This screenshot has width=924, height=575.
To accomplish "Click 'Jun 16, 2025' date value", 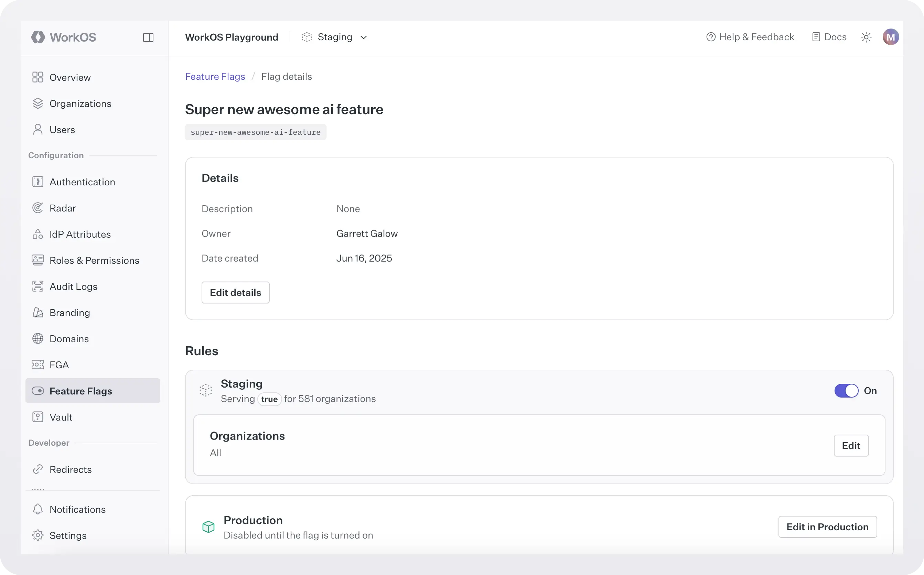I will [x=364, y=258].
